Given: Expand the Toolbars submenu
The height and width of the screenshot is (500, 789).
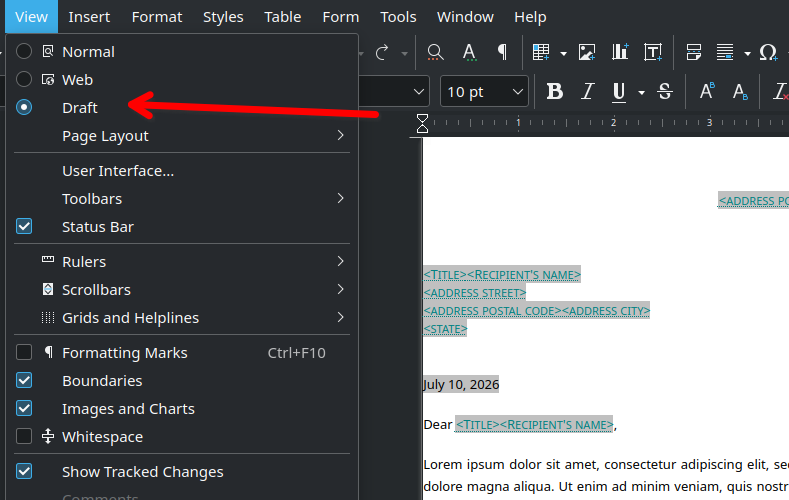Looking at the screenshot, I should coord(182,199).
